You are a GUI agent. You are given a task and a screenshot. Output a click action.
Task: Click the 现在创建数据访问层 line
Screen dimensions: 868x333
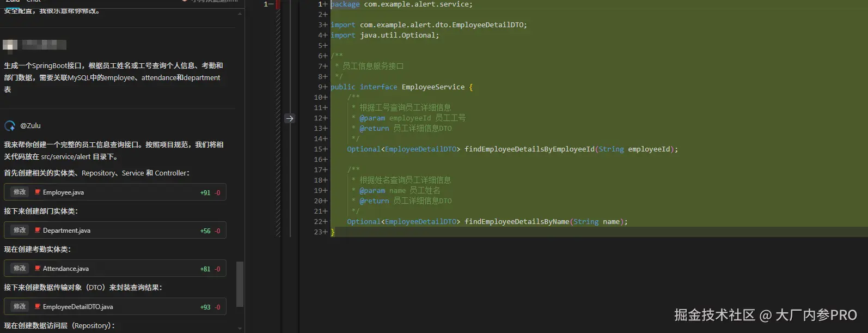click(59, 325)
